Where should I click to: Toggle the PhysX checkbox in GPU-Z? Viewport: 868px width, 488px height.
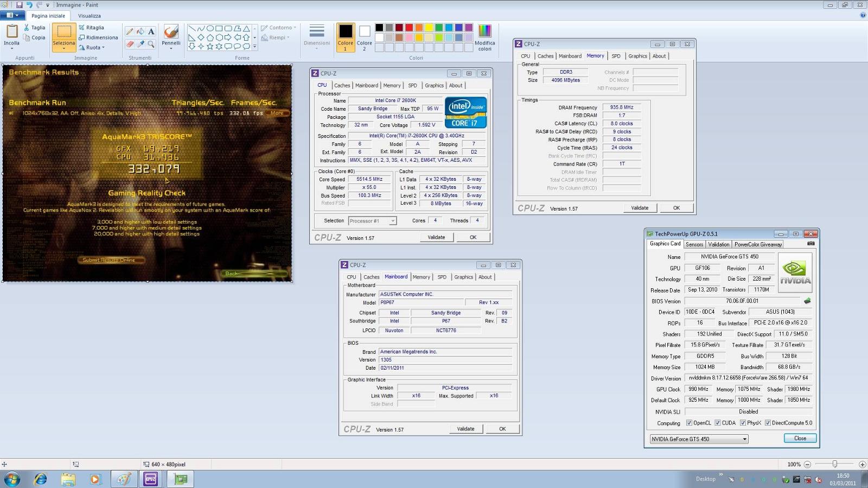(743, 423)
